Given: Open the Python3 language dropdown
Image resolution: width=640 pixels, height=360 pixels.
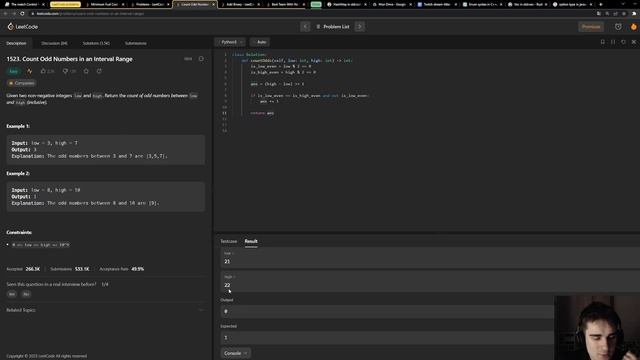Looking at the screenshot, I should (x=231, y=42).
